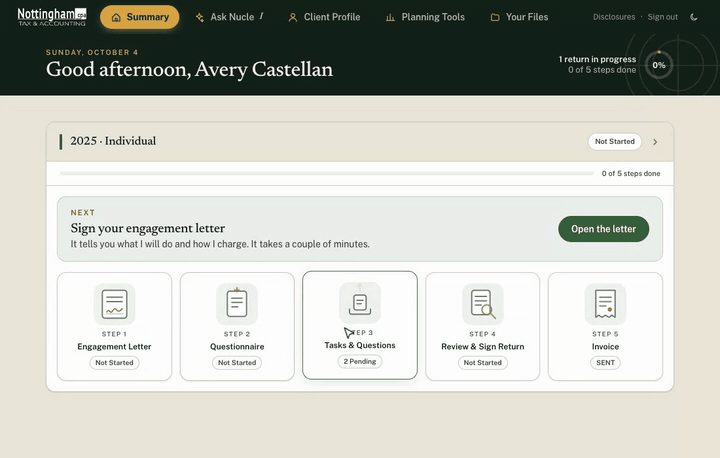Image resolution: width=720 pixels, height=458 pixels.
Task: Click the Good afternoon, Avery Castellan greeting
Action: (x=189, y=69)
